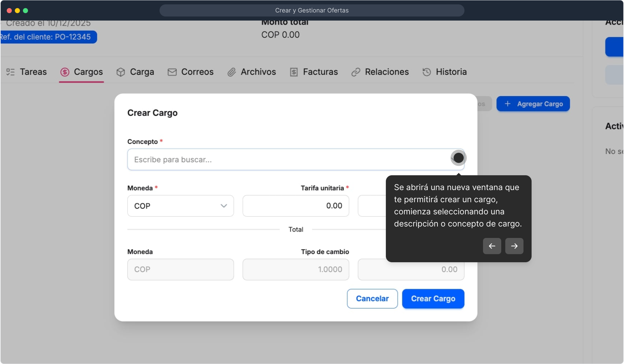Click the Agregar Cargo button
Screen dimensions: 624x364
pyautogui.click(x=533, y=104)
